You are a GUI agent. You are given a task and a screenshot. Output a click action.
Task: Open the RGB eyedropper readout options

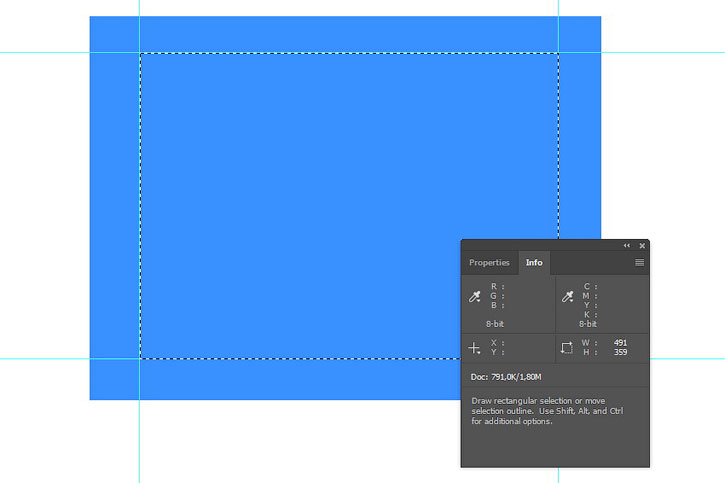[475, 297]
